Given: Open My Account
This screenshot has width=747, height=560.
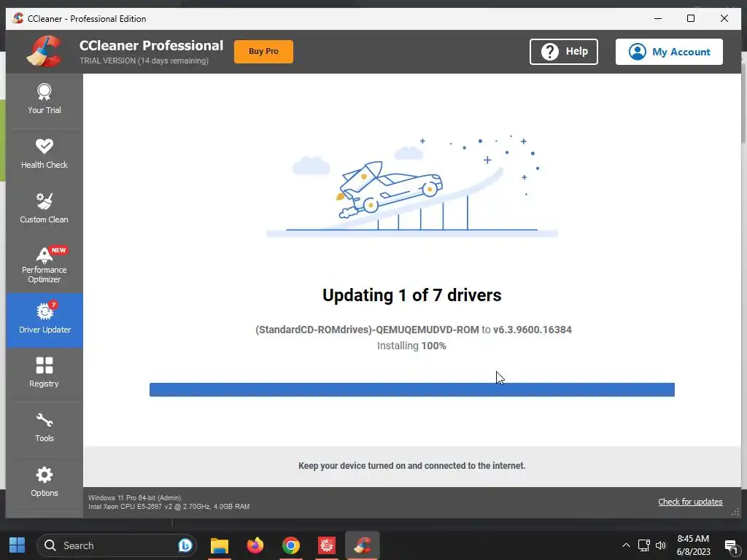Looking at the screenshot, I should click(669, 52).
